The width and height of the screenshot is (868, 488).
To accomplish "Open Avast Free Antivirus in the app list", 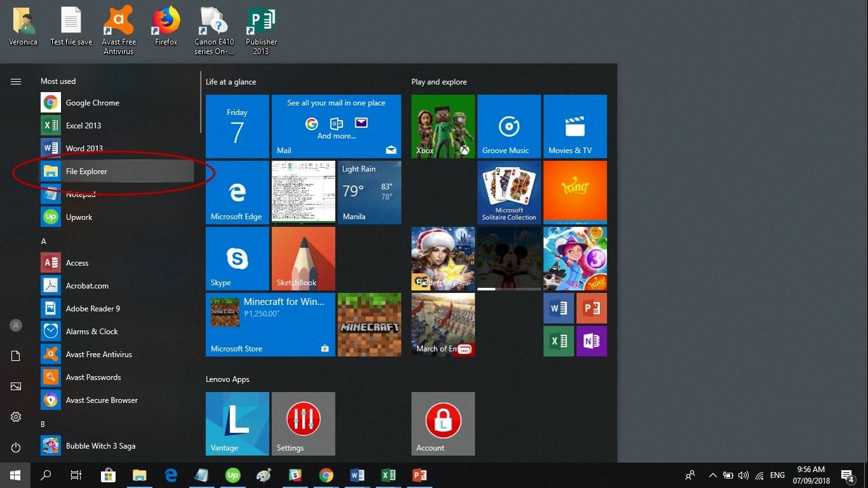I will tap(117, 354).
